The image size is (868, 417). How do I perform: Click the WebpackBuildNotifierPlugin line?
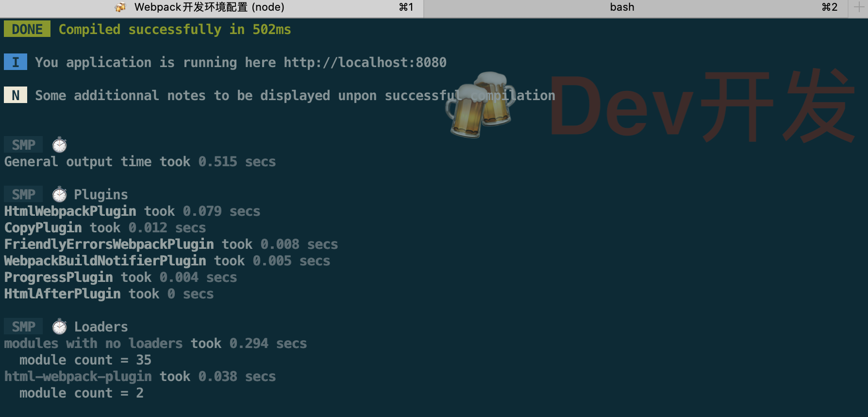coord(167,261)
